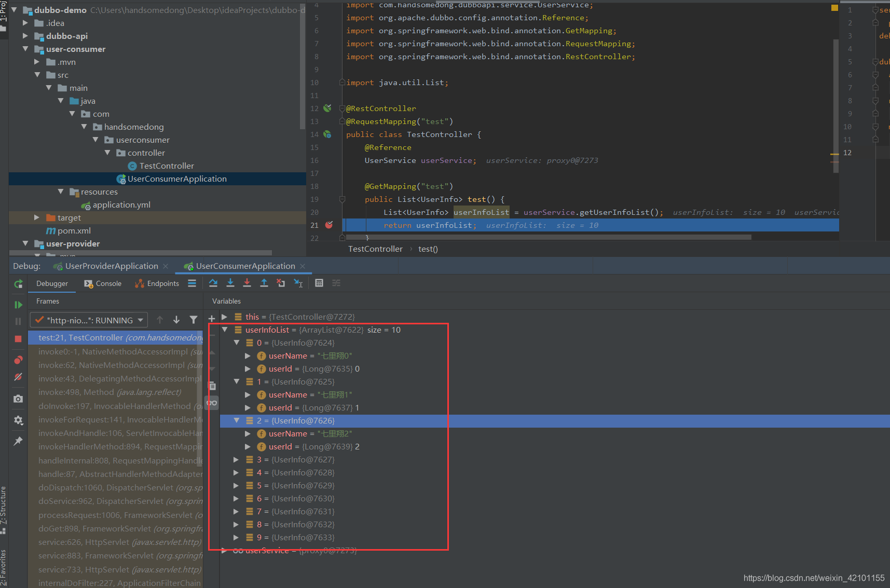The image size is (890, 588).
Task: Collapse userInfoList variable node
Action: tap(225, 330)
